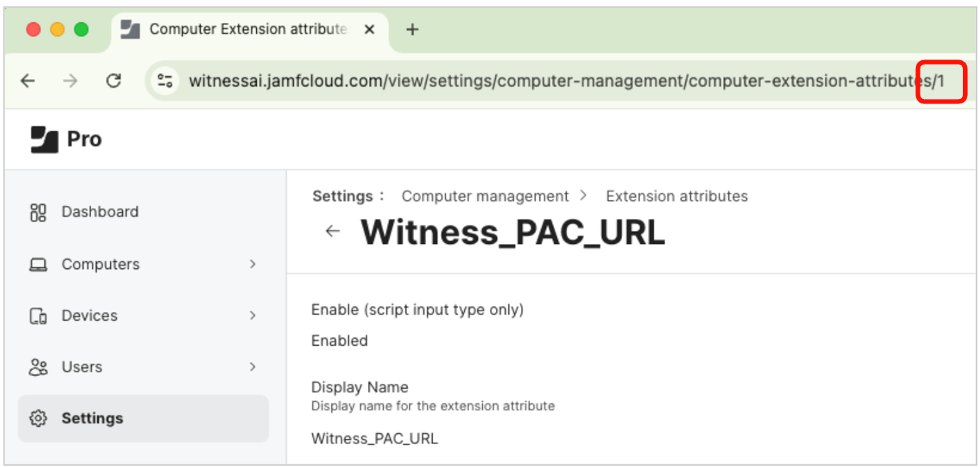Viewport: 980px width, 467px height.
Task: Click the macOS yellow minimize window button
Action: [57, 29]
